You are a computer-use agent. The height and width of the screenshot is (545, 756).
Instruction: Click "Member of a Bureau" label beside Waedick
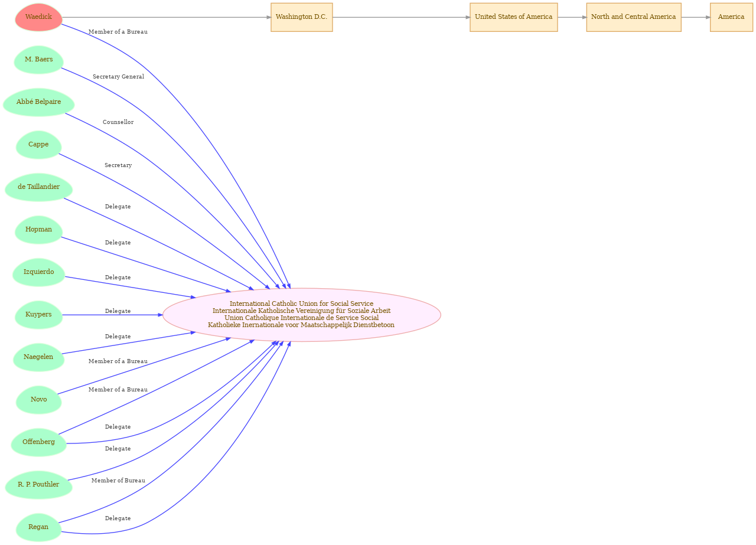[x=118, y=32]
